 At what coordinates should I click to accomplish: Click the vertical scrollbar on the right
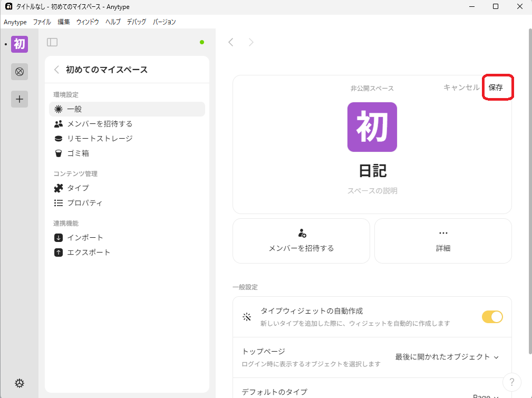(530, 192)
